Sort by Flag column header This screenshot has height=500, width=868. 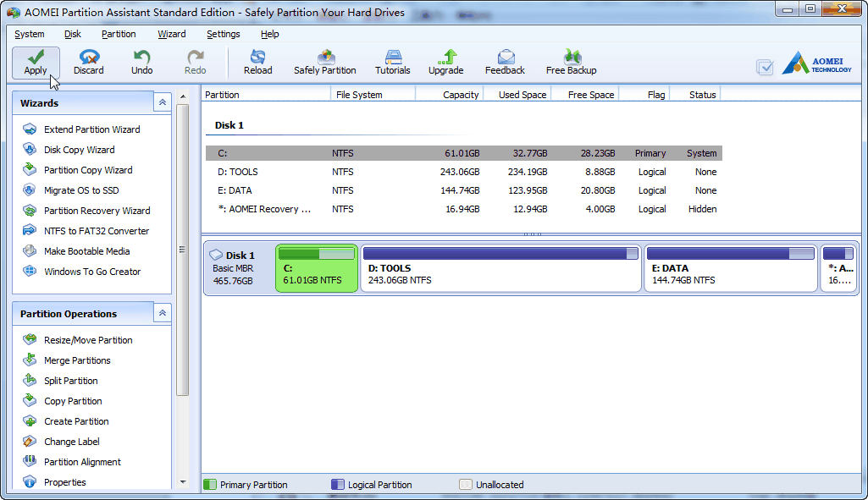(x=644, y=95)
